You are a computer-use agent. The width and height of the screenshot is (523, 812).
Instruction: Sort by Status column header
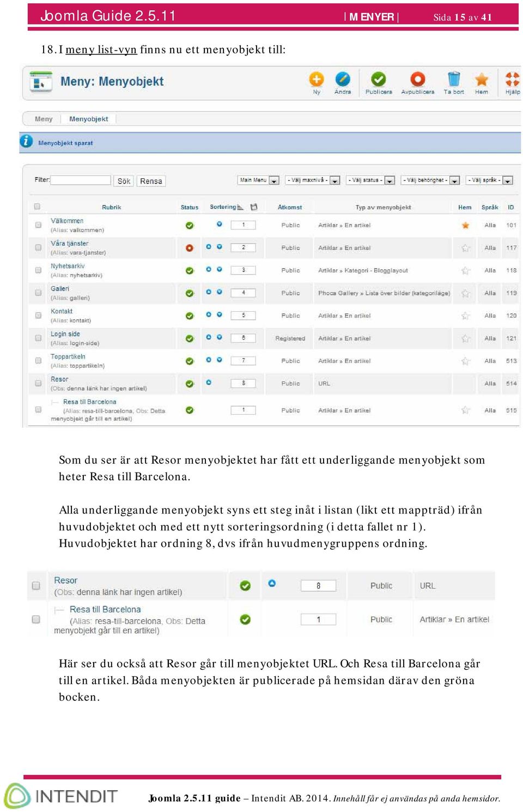point(190,207)
